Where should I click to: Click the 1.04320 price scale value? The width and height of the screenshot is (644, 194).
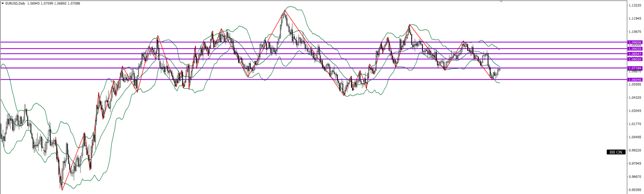tap(635, 98)
